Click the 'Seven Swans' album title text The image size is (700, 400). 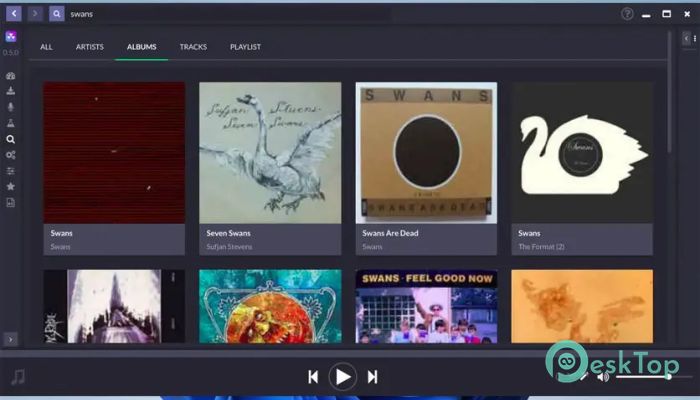tap(229, 233)
